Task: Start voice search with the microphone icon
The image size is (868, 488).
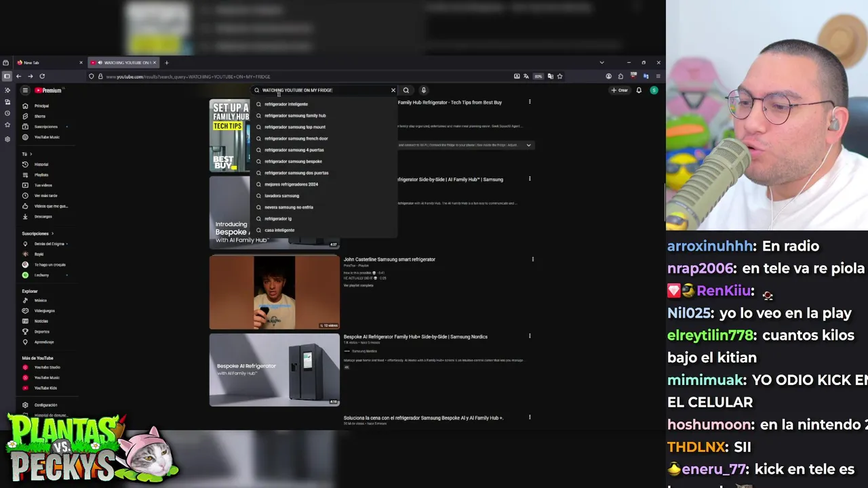Action: coord(423,90)
